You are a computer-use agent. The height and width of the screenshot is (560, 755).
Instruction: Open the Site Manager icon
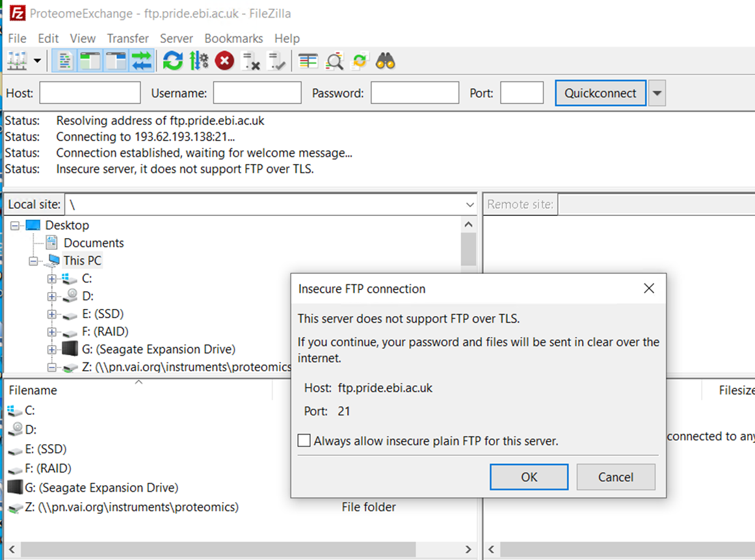[x=17, y=61]
